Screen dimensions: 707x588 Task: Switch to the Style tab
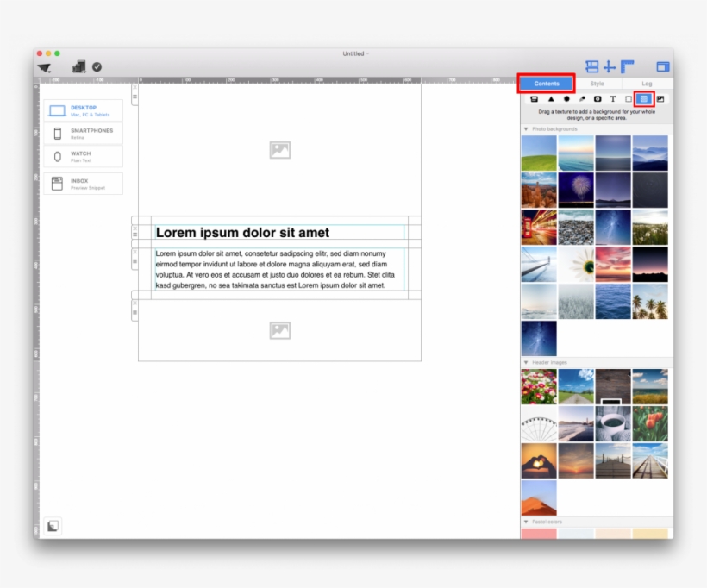[598, 84]
